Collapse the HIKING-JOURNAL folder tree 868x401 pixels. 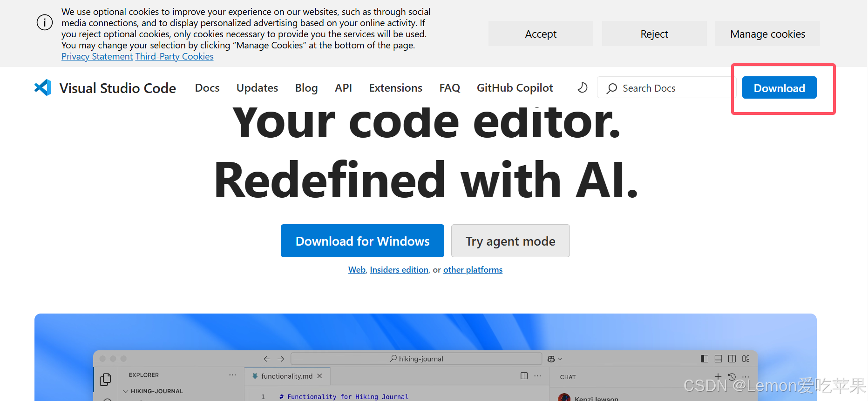click(125, 391)
